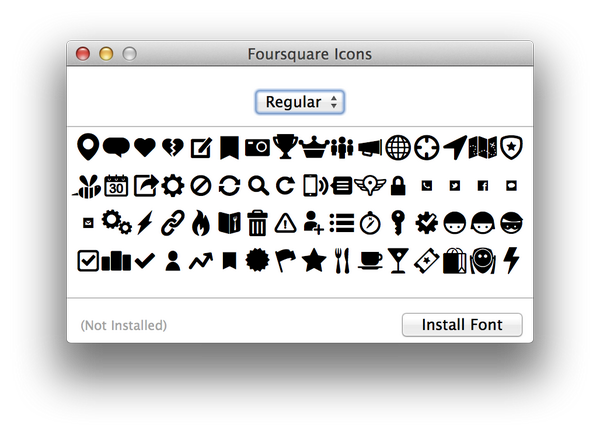Select the small Twitter bird glyph
The image size is (600, 435).
point(455,186)
